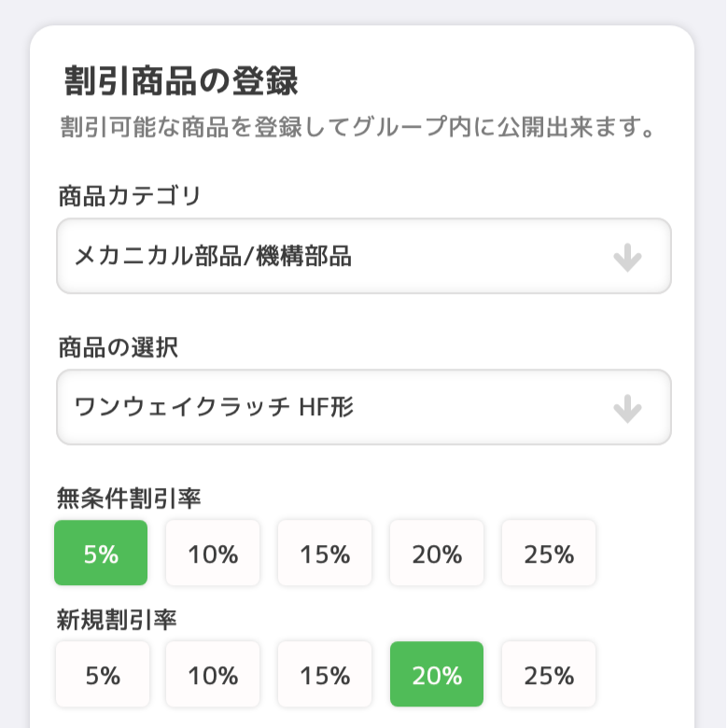Open the メカニカル部品/機構部品 category dropdown
Viewport: 728px width, 728px height.
click(363, 257)
